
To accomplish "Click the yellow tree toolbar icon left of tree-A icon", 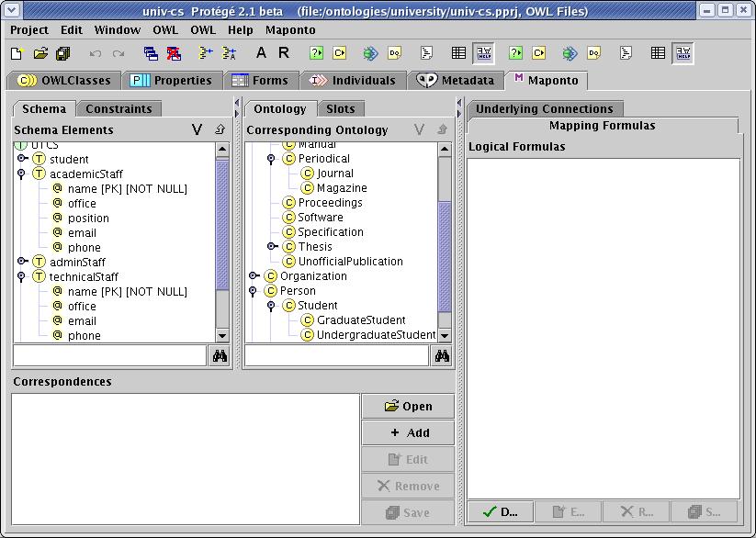I will (x=206, y=53).
